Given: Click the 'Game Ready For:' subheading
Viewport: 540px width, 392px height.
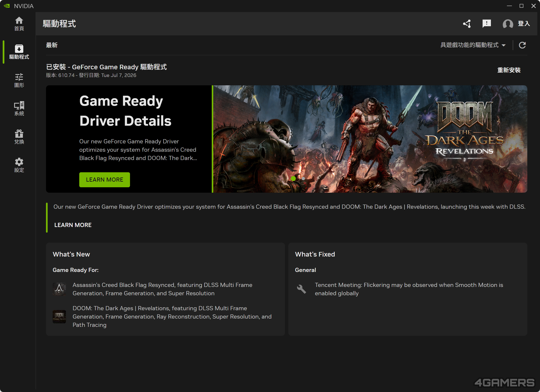Looking at the screenshot, I should click(76, 270).
